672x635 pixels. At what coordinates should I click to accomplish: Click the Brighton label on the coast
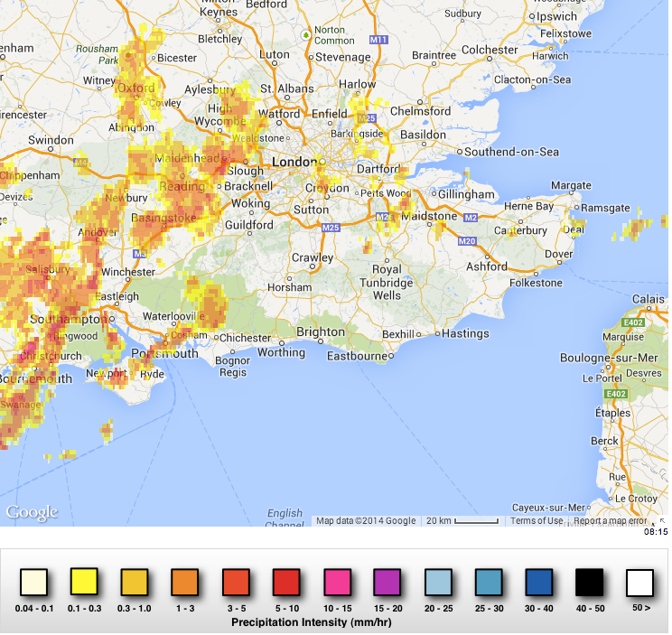pyautogui.click(x=320, y=332)
